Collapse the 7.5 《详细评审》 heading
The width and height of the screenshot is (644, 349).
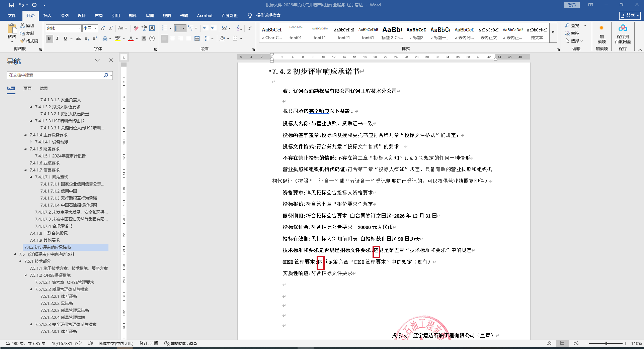coord(15,254)
